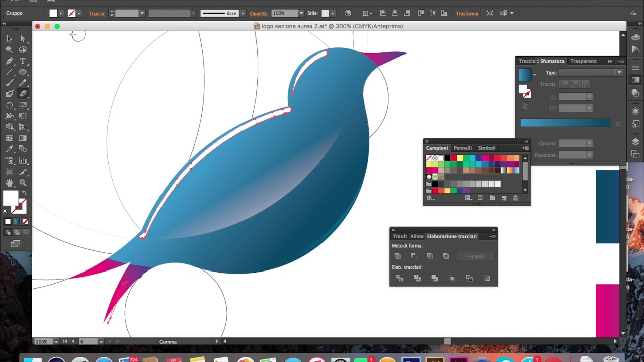Pick the Column Graph tool
The height and width of the screenshot is (362, 644).
23,161
